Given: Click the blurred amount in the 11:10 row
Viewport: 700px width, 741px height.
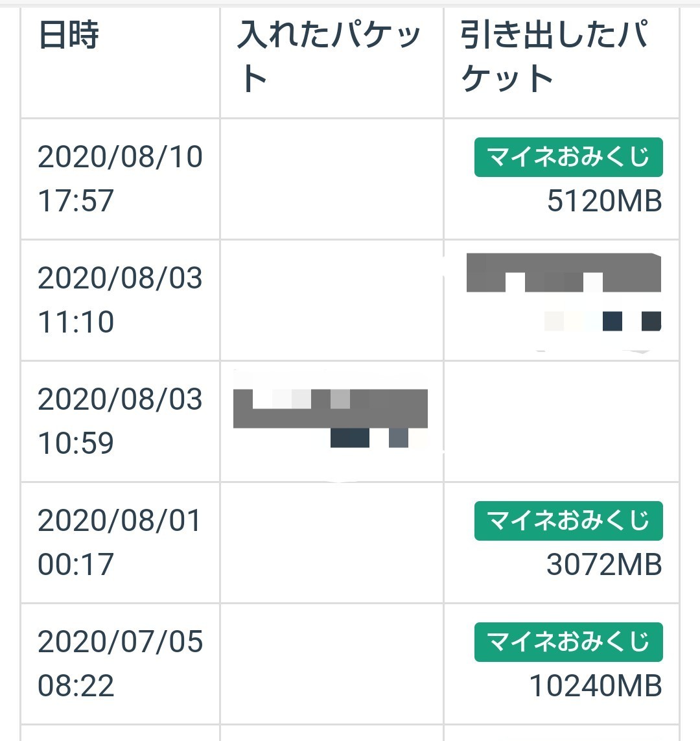Looking at the screenshot, I should 603,321.
